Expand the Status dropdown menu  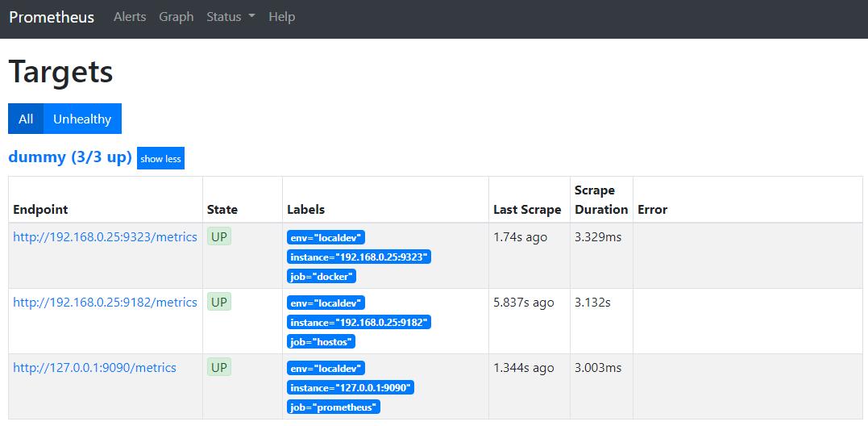[230, 17]
